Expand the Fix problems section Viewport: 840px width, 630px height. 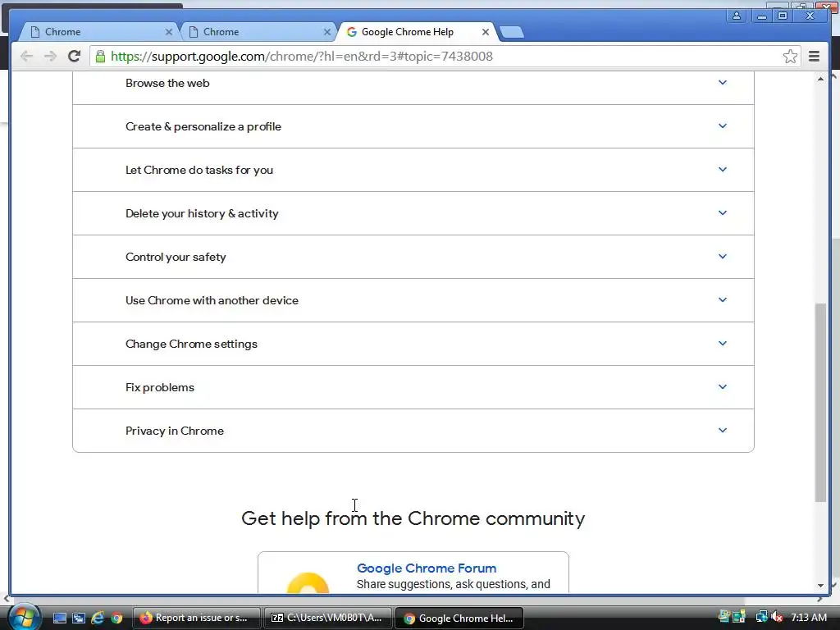(x=413, y=387)
